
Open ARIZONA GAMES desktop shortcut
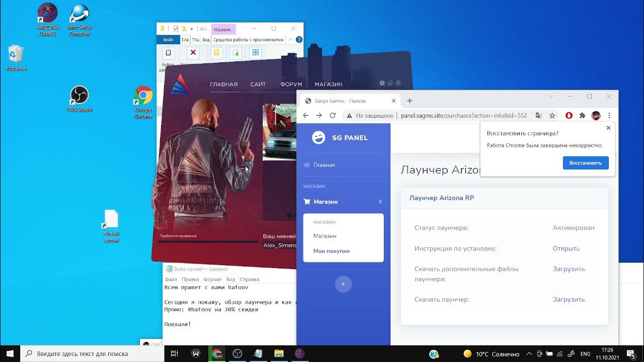click(x=48, y=19)
